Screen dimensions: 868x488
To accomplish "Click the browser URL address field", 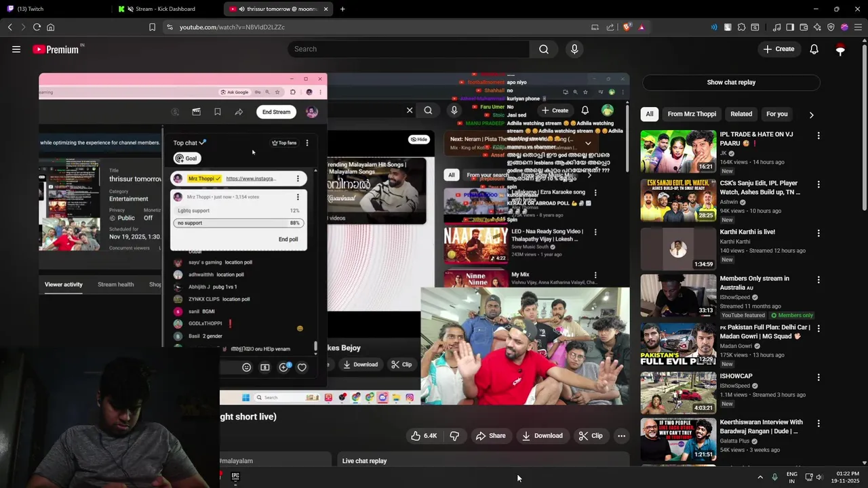I will tap(380, 27).
